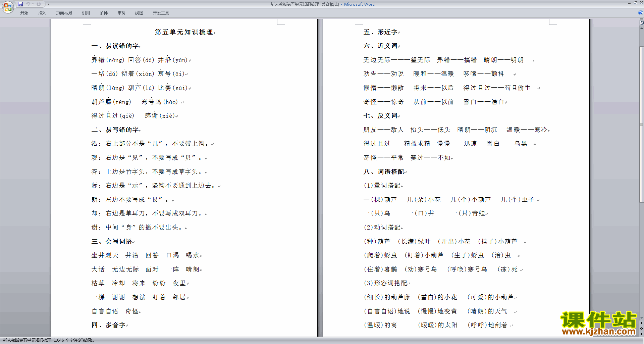Click the text 弄错(nòng)

(x=108, y=60)
